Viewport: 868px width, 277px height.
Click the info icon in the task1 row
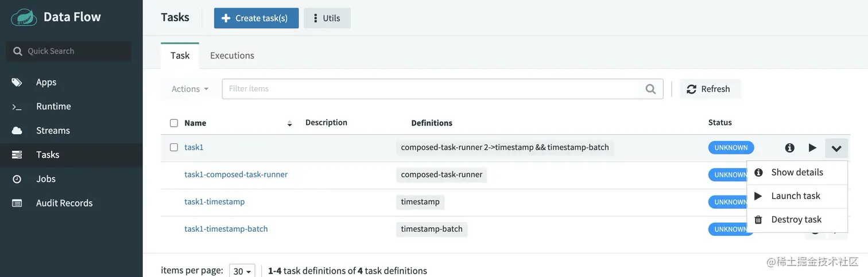point(790,148)
